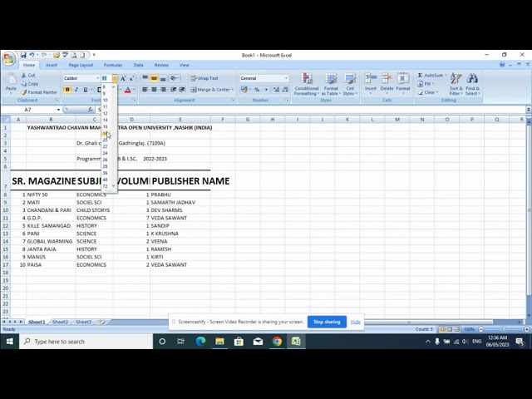Expand the Calibri font name dropdown

[98, 78]
